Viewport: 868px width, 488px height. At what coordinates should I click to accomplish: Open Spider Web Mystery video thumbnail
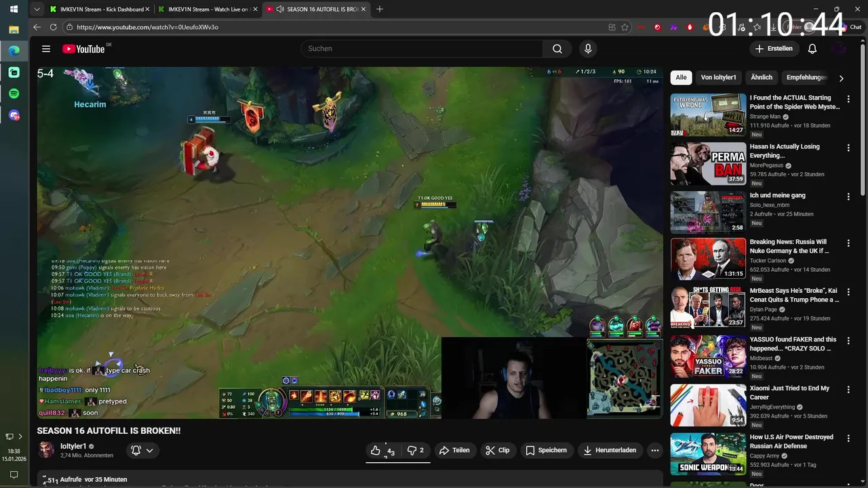(x=708, y=115)
